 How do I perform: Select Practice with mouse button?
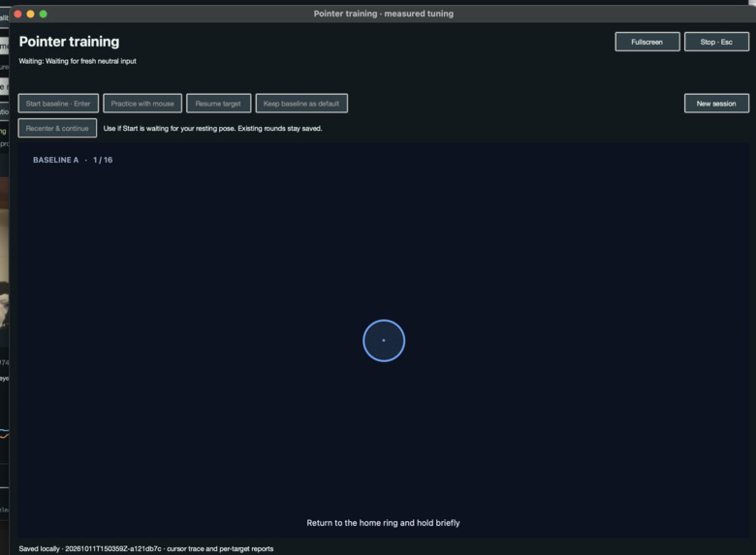[x=142, y=104]
